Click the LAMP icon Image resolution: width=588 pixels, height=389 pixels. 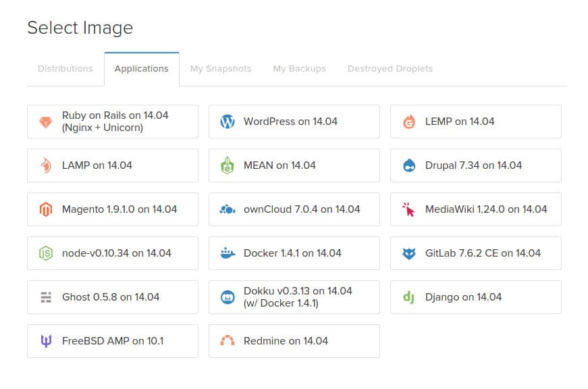[46, 165]
